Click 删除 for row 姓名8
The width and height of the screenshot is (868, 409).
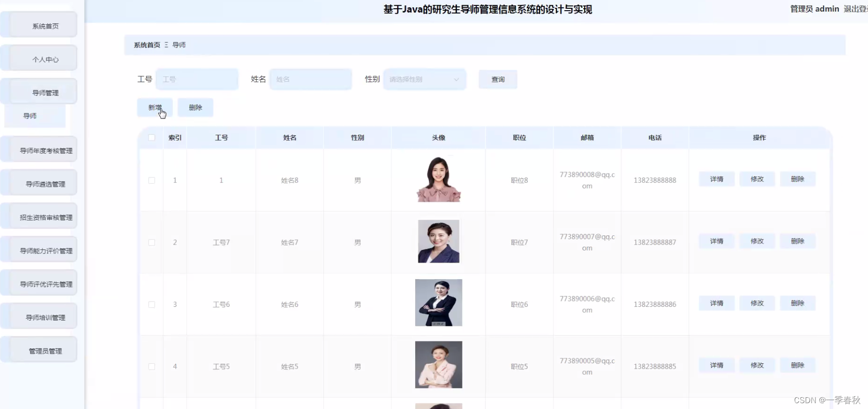[x=797, y=179]
